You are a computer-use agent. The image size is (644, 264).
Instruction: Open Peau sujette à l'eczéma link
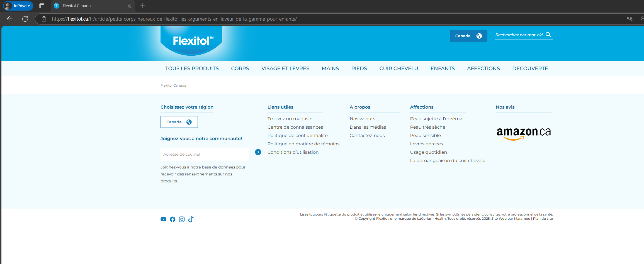pos(436,119)
